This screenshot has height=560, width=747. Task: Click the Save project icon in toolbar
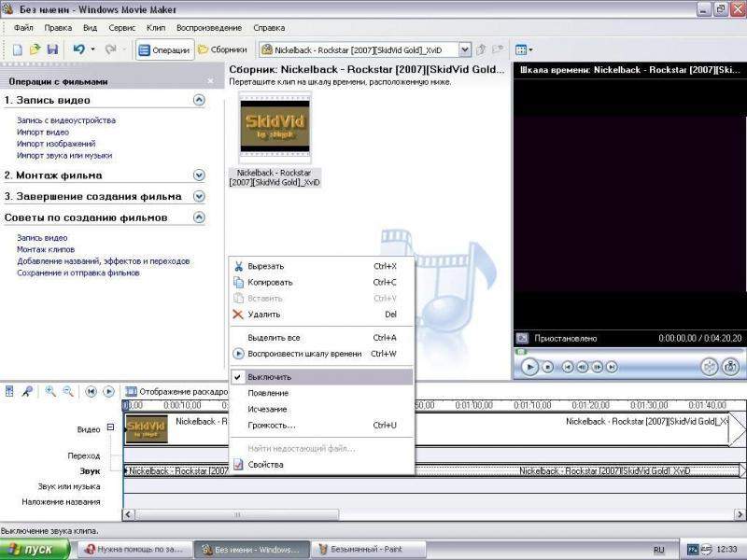pyautogui.click(x=52, y=49)
